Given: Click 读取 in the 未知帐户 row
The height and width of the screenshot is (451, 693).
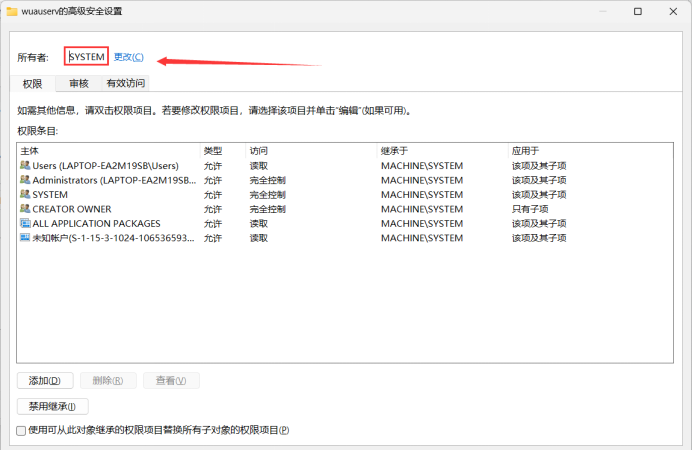Looking at the screenshot, I should 259,238.
